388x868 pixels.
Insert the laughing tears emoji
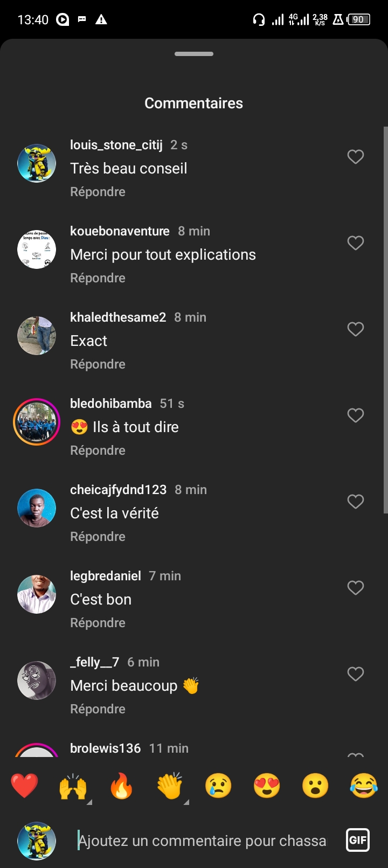click(364, 787)
